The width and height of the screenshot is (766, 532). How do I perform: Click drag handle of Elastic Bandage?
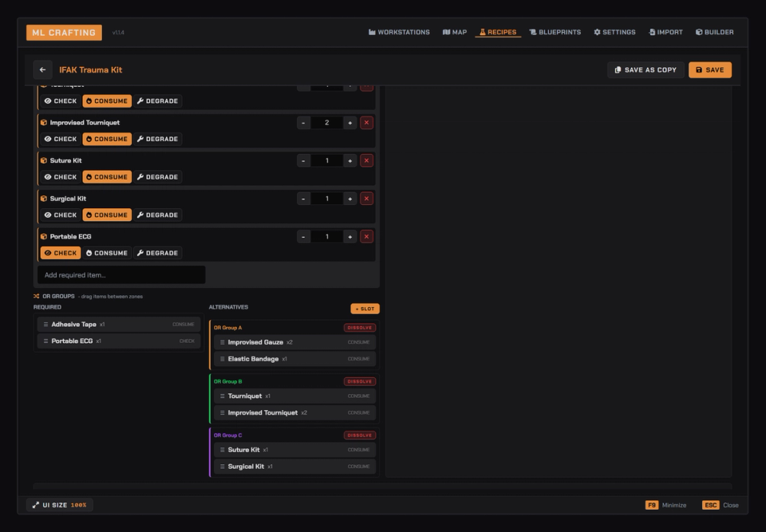(x=223, y=359)
